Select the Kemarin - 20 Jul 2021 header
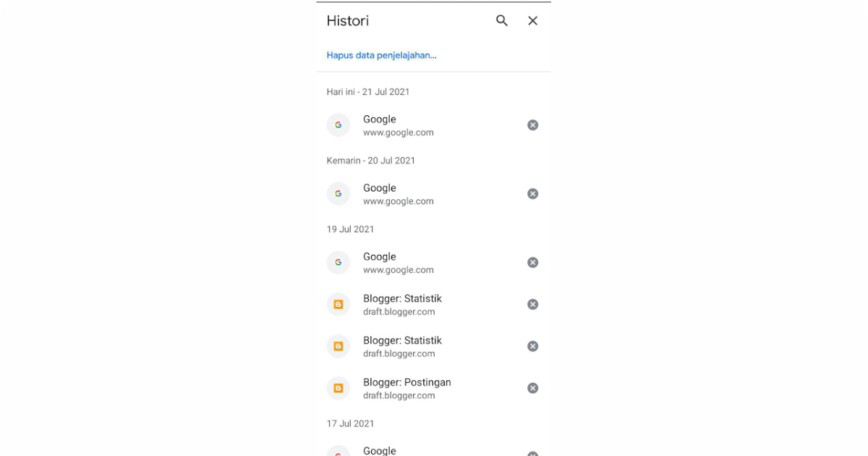This screenshot has width=868, height=456. point(371,160)
